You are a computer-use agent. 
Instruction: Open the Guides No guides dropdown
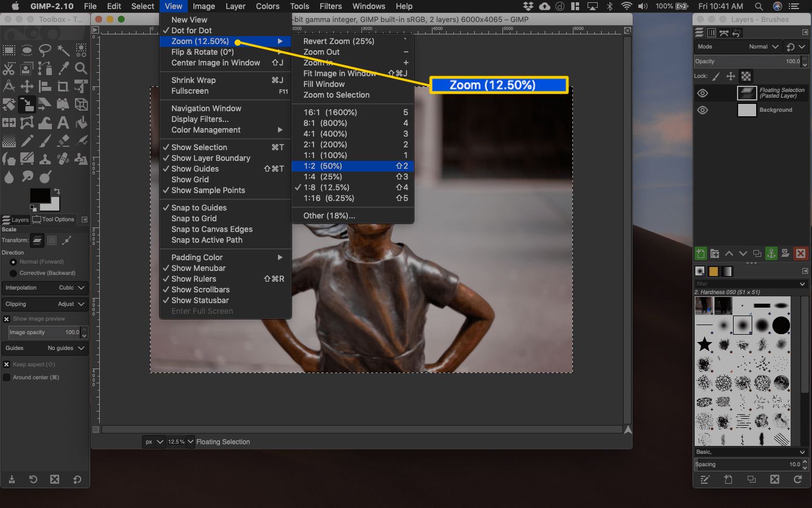coord(45,348)
